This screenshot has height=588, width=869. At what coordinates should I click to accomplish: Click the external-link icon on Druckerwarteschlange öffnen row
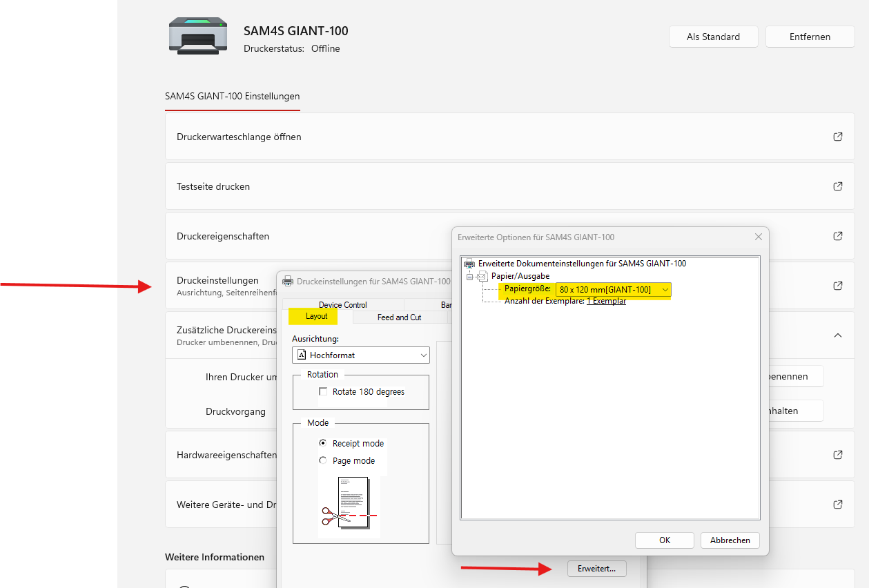coord(838,137)
